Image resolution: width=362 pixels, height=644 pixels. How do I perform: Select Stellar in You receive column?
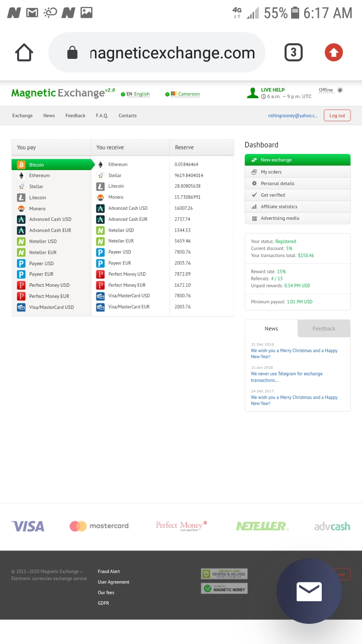point(115,176)
